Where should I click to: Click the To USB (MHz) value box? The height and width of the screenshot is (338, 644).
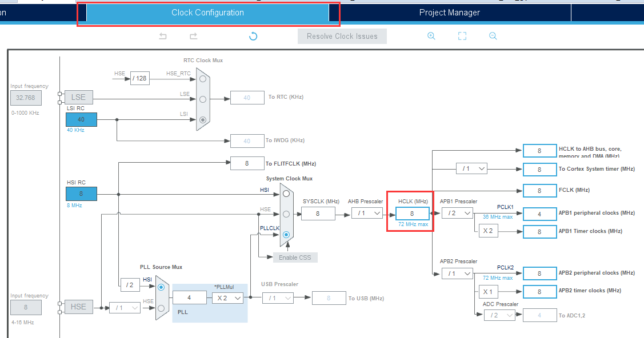click(x=329, y=298)
